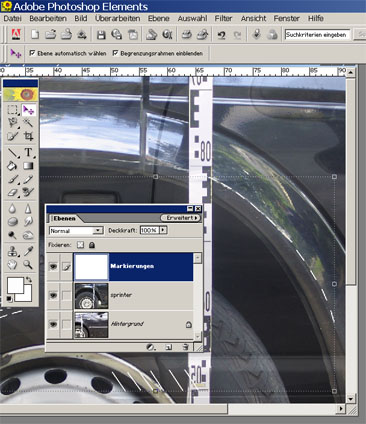This screenshot has width=366, height=424.
Task: Click the foreground color swatch
Action: (x=15, y=285)
